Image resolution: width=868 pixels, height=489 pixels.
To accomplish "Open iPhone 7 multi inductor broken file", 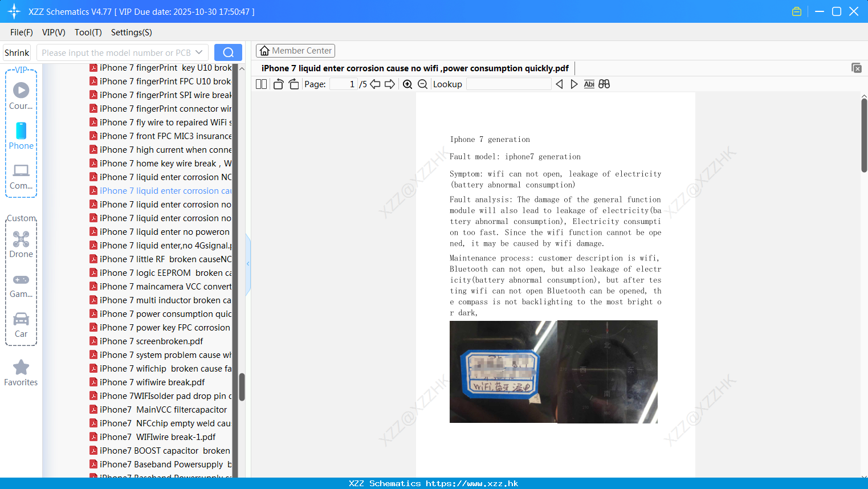I will 161,300.
